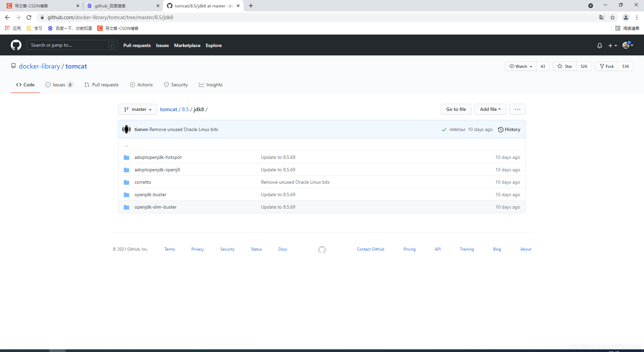Click the docker-library owner link
The height and width of the screenshot is (352, 644).
pyautogui.click(x=39, y=66)
